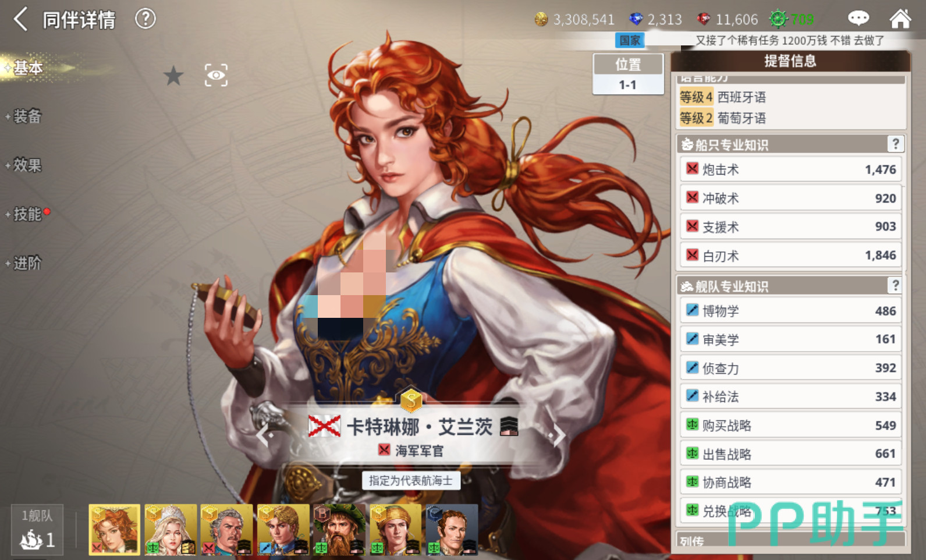
Task: Select the 出售战略 661 row
Action: pyautogui.click(x=790, y=453)
